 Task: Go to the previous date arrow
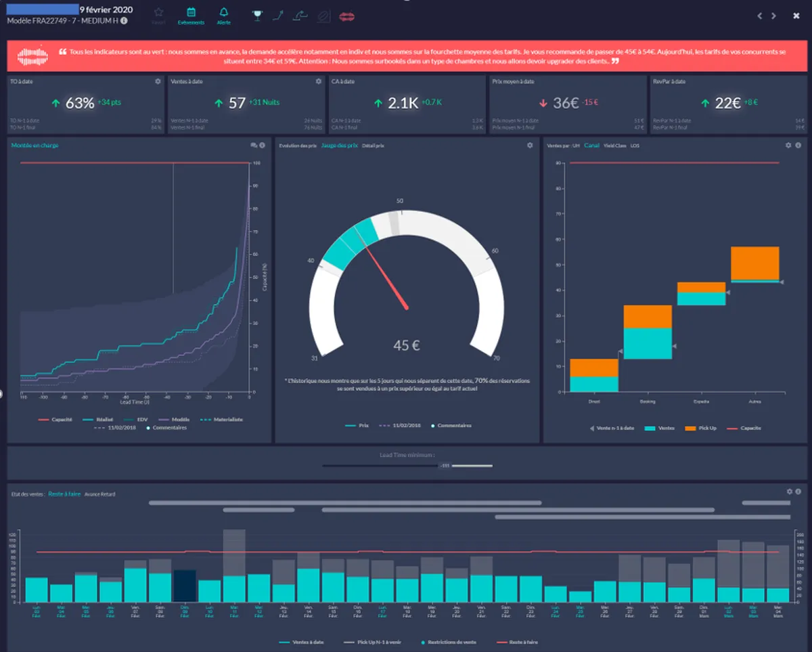760,16
